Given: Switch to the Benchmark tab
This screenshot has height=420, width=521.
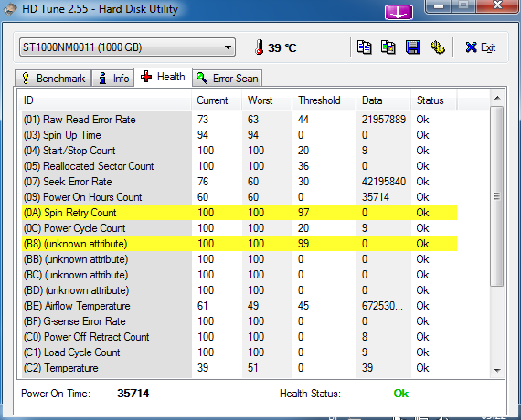Looking at the screenshot, I should 53,79.
